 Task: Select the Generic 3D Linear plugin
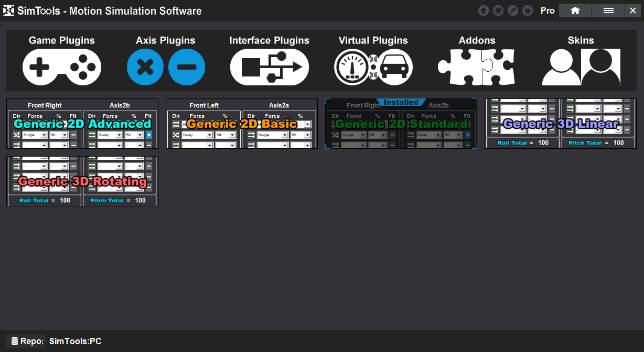[561, 124]
